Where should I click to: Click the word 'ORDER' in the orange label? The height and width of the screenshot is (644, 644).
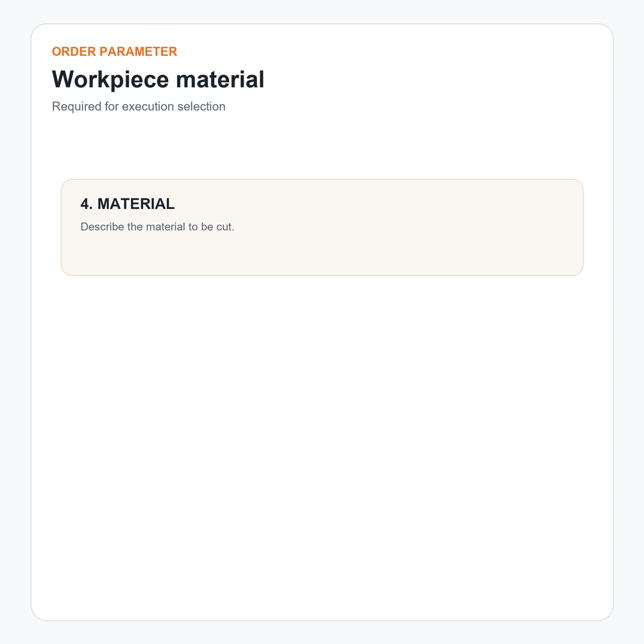pyautogui.click(x=74, y=52)
